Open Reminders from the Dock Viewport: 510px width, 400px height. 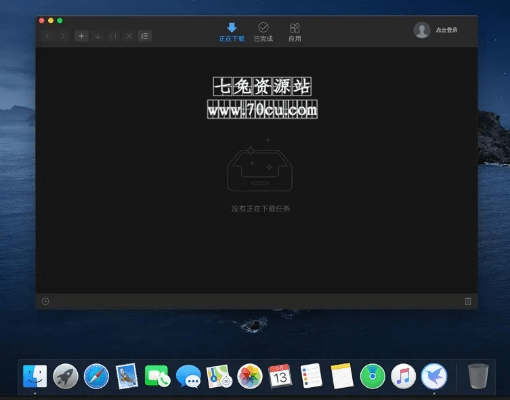click(x=311, y=376)
